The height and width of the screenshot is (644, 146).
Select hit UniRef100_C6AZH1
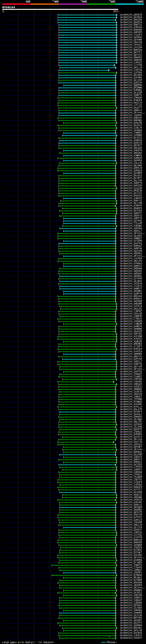pyautogui.click(x=131, y=115)
